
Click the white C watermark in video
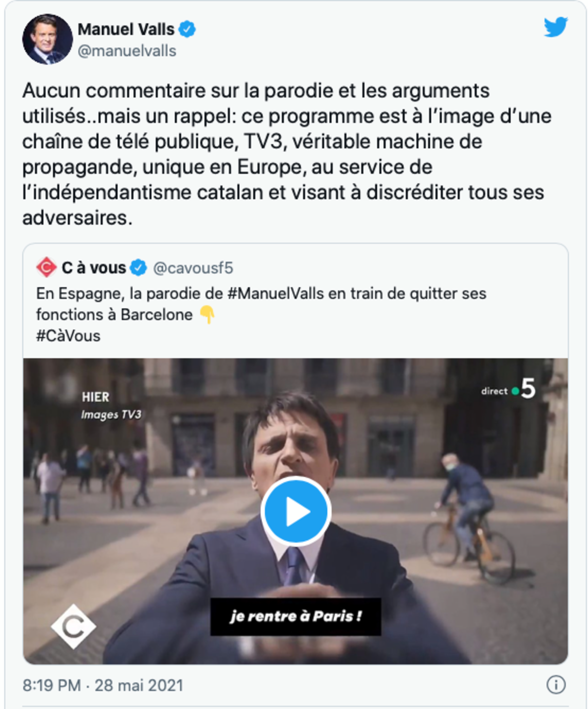pyautogui.click(x=73, y=626)
